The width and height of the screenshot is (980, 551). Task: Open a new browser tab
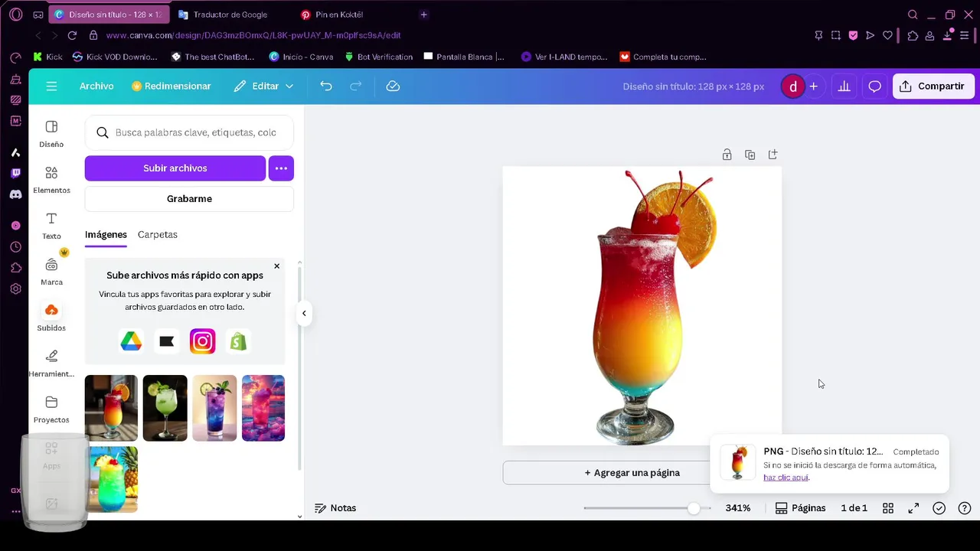pyautogui.click(x=423, y=15)
